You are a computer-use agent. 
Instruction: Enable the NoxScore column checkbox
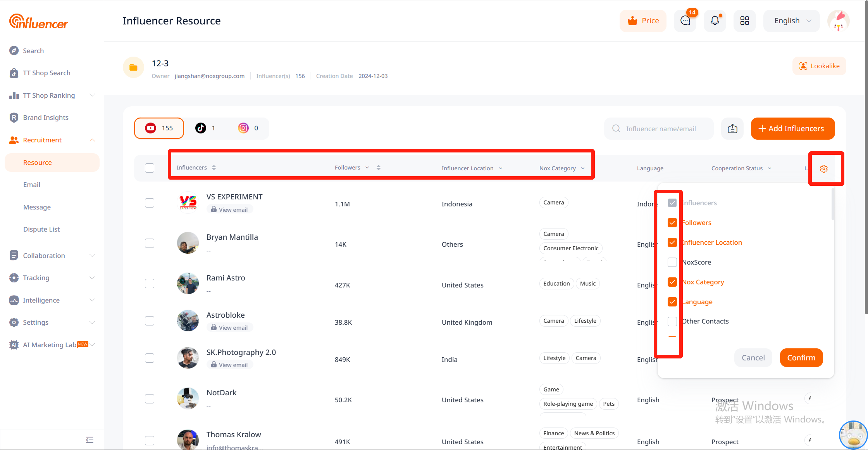click(x=672, y=262)
